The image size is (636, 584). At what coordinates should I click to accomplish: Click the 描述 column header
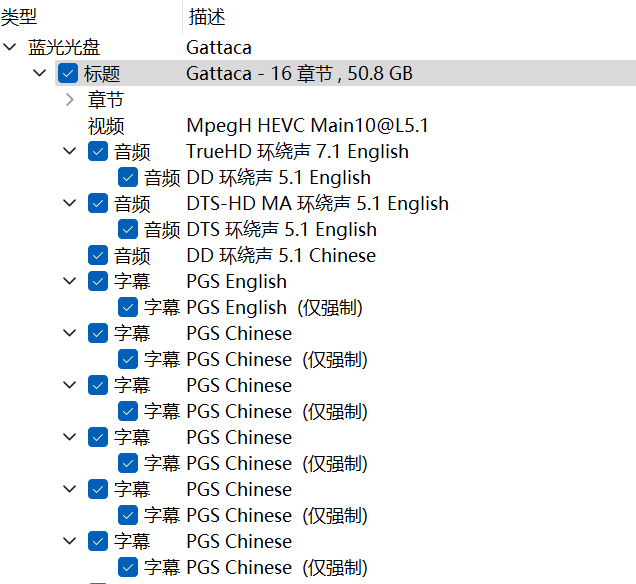[207, 17]
